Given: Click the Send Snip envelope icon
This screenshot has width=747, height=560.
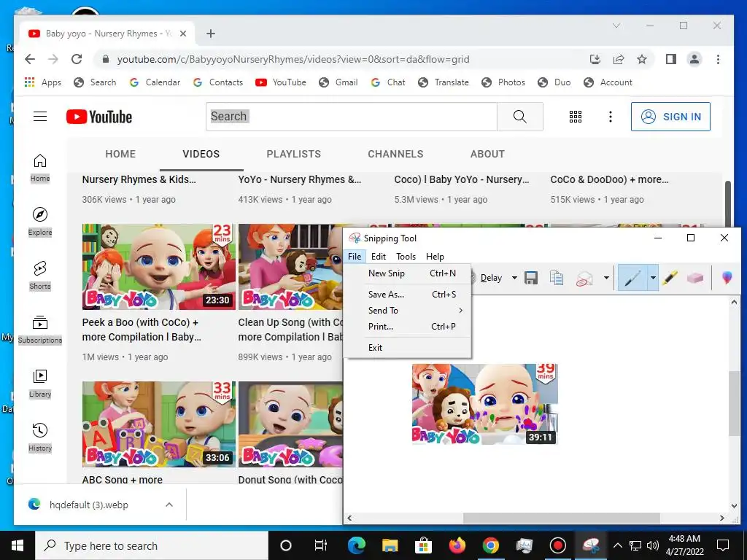Looking at the screenshot, I should (584, 278).
